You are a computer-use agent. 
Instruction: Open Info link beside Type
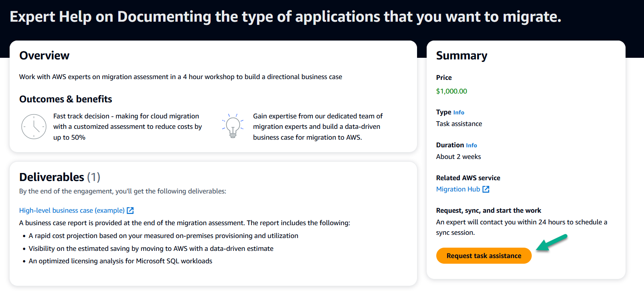tap(459, 112)
